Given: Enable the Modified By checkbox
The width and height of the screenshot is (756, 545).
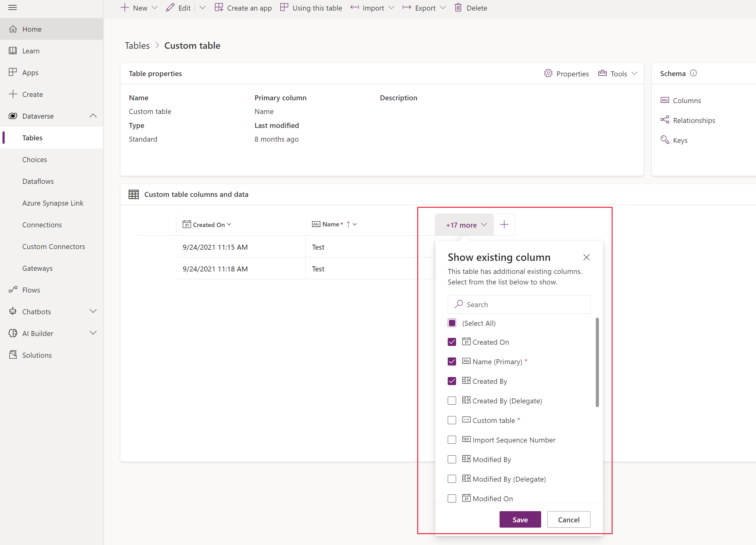Looking at the screenshot, I should tap(452, 459).
